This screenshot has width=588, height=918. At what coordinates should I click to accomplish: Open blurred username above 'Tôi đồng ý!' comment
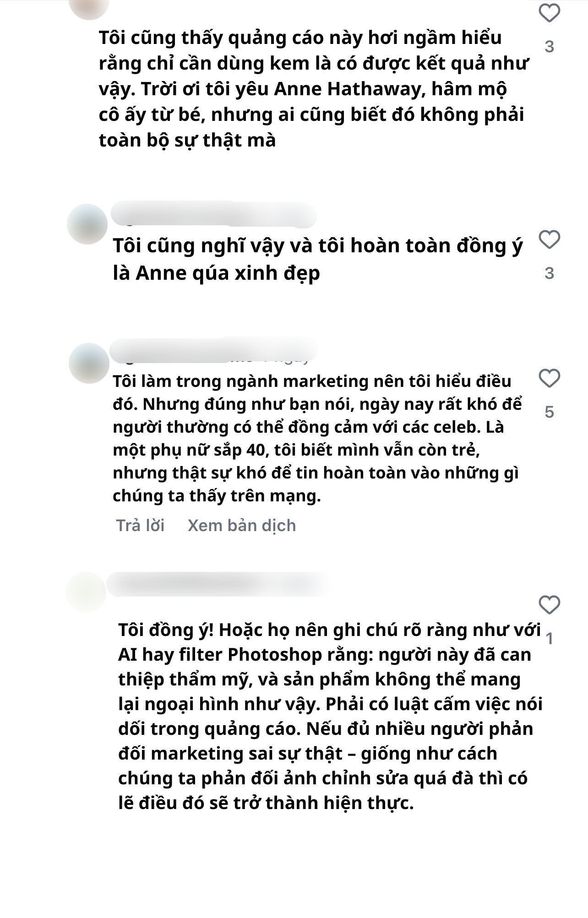coord(218,584)
